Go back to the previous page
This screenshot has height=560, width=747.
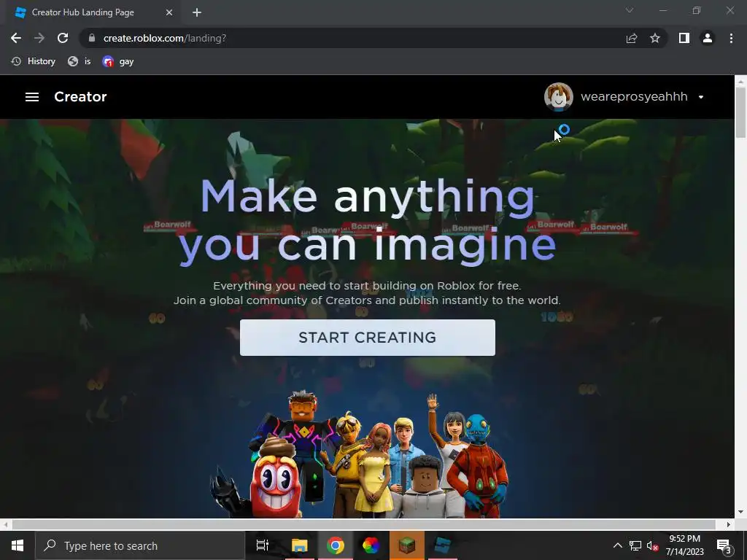[16, 38]
